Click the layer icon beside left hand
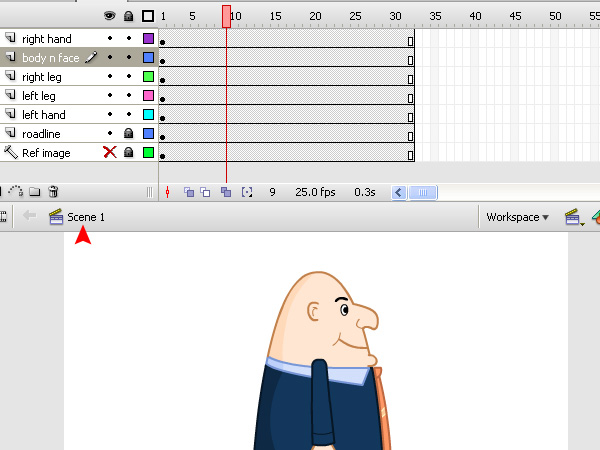This screenshot has height=450, width=600. pos(11,114)
